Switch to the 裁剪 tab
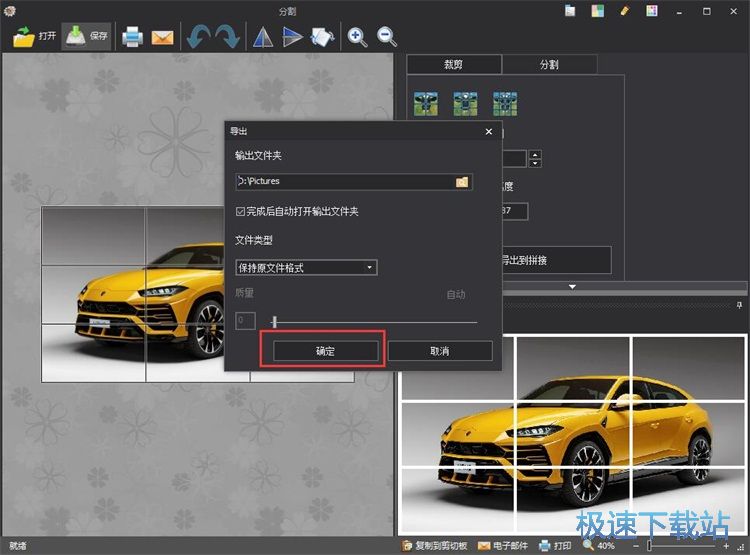The image size is (750, 555). (x=453, y=64)
